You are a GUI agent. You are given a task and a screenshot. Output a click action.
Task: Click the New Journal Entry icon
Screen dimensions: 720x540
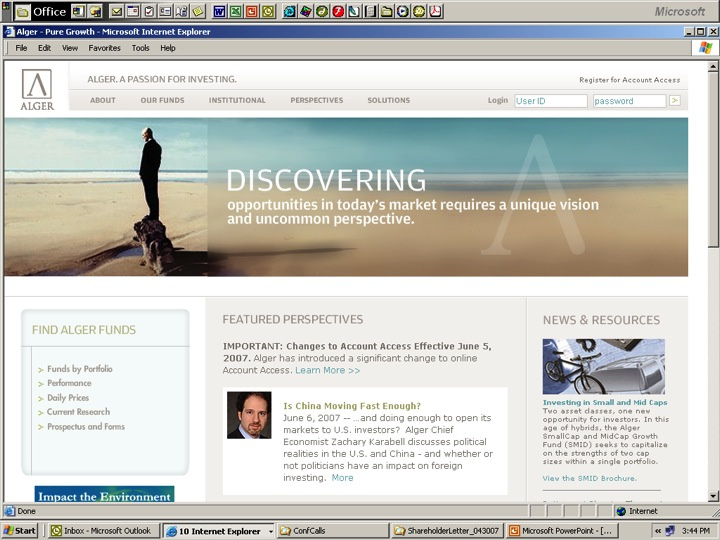tap(182, 11)
